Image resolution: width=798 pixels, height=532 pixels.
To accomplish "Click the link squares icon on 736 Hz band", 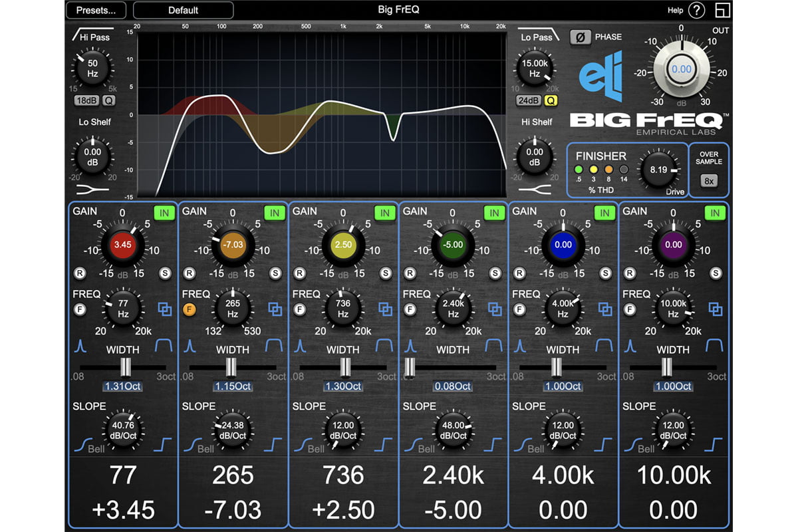I will (385, 309).
